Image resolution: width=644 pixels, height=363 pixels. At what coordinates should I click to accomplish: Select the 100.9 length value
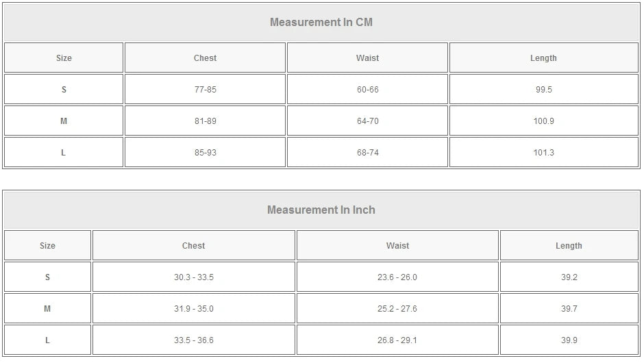point(543,121)
